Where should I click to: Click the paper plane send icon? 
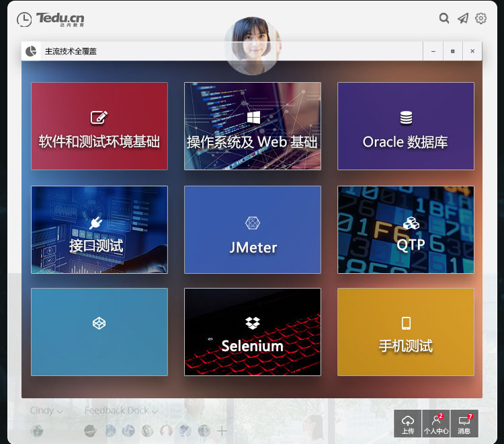tap(463, 18)
